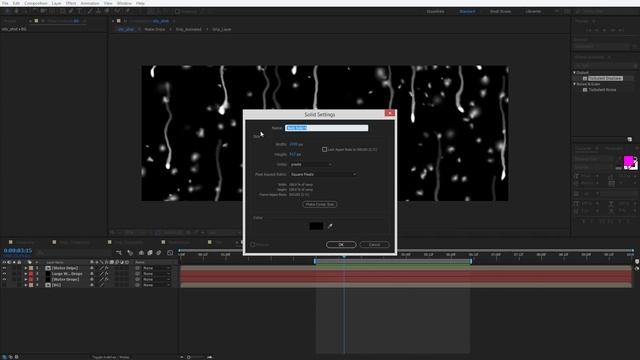
Task: Click shy switch on Water Drips layer
Action: [91, 268]
